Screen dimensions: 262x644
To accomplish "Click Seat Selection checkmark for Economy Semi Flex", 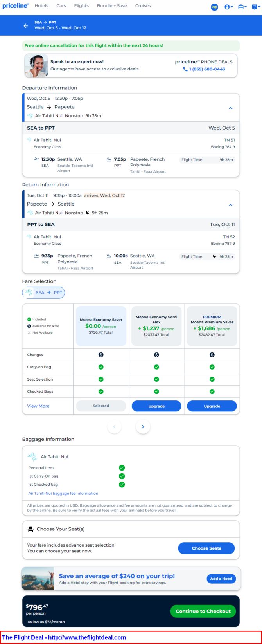I will [156, 379].
